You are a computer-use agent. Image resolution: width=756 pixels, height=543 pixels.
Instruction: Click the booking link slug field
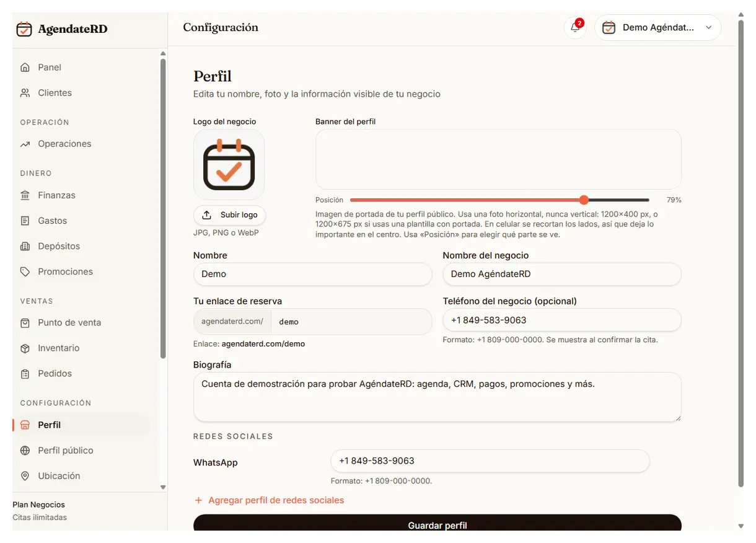(351, 322)
